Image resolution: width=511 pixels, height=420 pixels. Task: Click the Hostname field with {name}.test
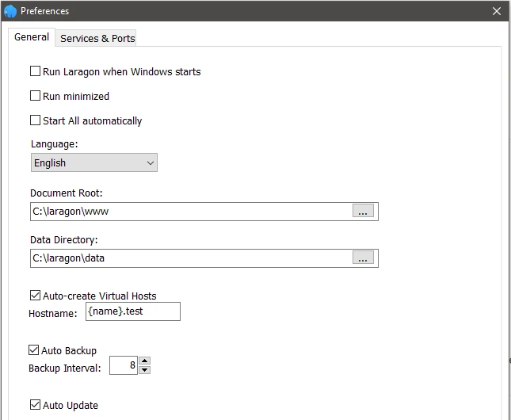click(133, 311)
